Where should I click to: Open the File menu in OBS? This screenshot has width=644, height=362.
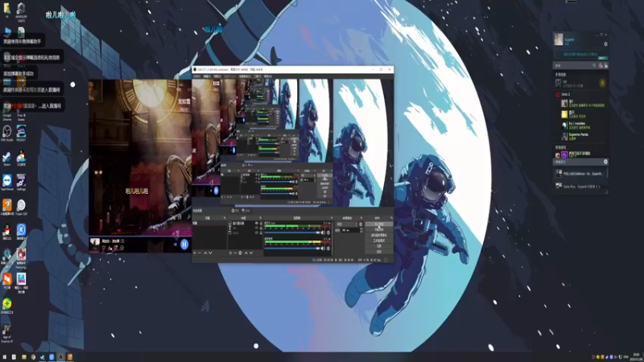point(196,76)
